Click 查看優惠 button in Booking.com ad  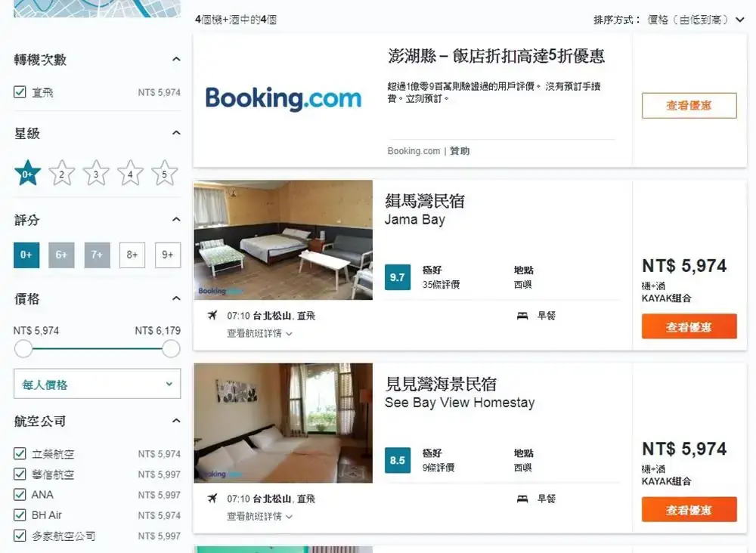click(689, 106)
